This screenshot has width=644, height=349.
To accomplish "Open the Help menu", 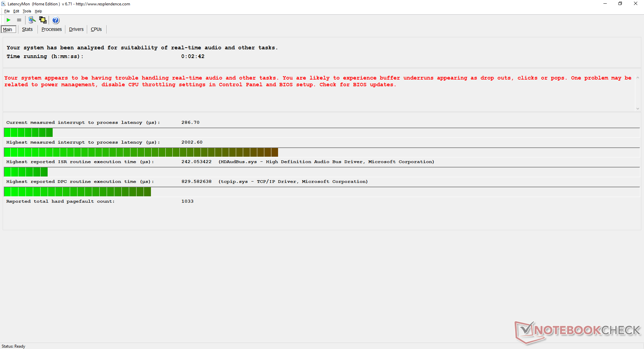I will coord(38,11).
